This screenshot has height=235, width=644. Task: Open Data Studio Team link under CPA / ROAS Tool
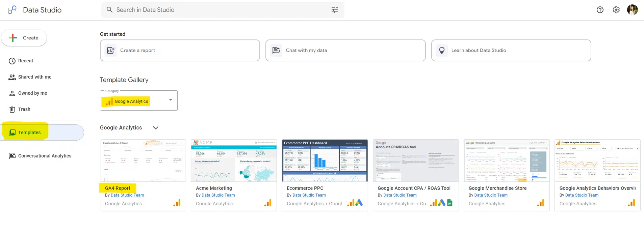[x=400, y=195]
